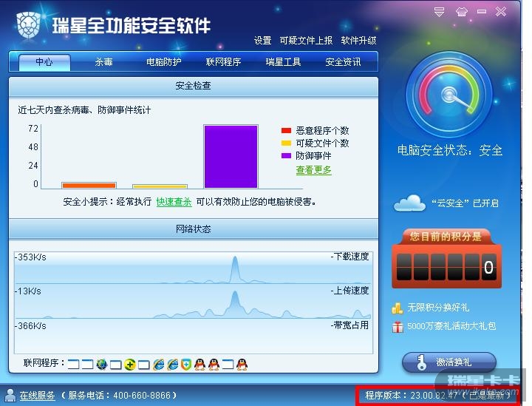
Task: Open the main menu dropdown icon in title bar
Action: (439, 12)
